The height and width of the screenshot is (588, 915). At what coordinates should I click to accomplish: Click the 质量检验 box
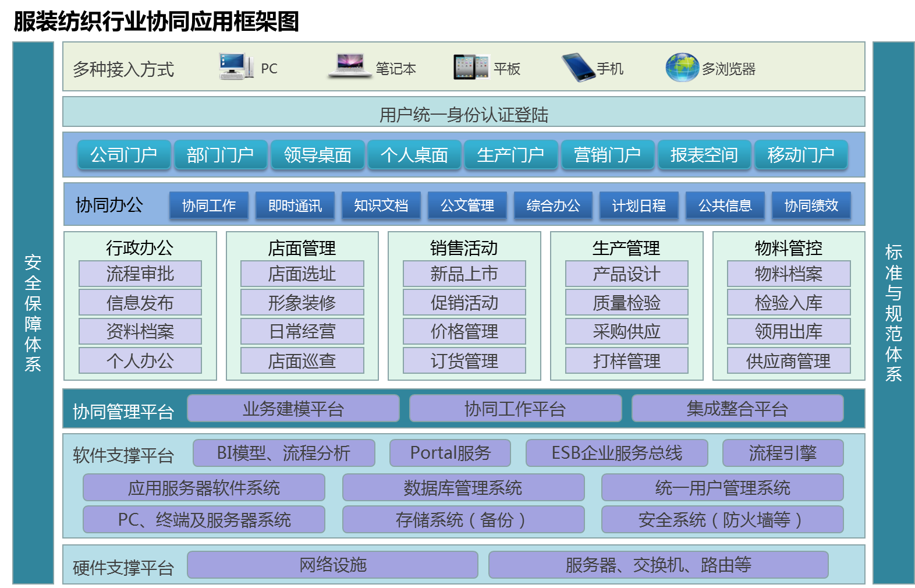coord(627,302)
